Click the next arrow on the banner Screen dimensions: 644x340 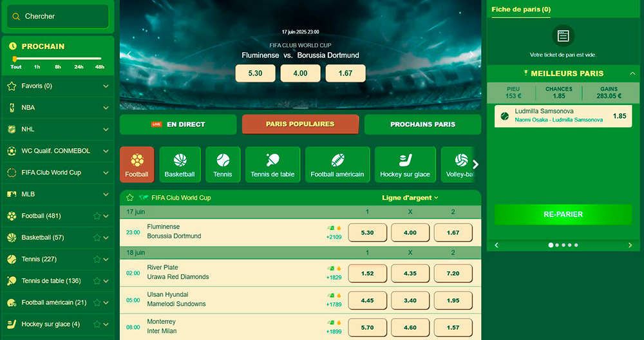coord(471,55)
